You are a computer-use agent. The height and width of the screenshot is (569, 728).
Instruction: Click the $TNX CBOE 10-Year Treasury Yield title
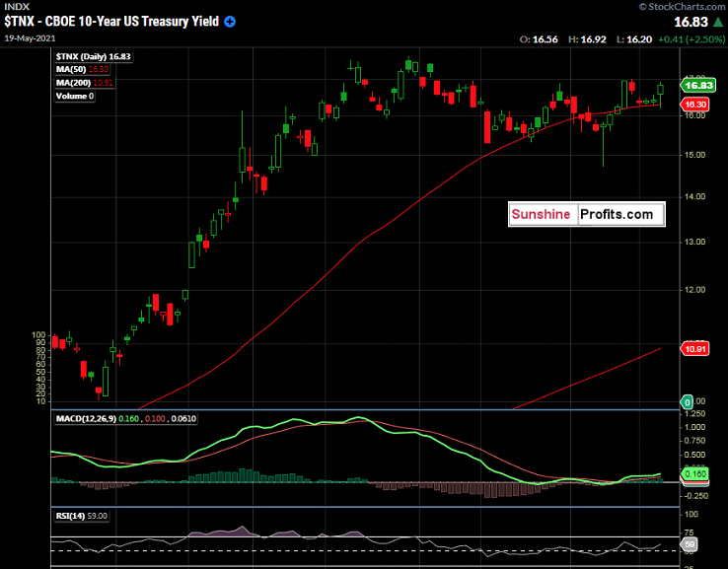point(111,22)
